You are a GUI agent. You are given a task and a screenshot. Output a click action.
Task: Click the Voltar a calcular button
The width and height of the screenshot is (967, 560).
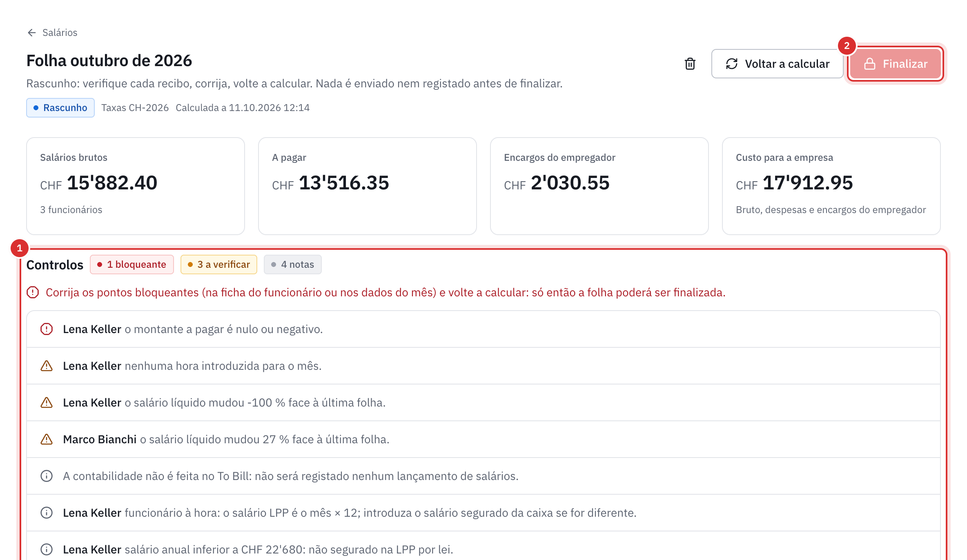tap(777, 64)
